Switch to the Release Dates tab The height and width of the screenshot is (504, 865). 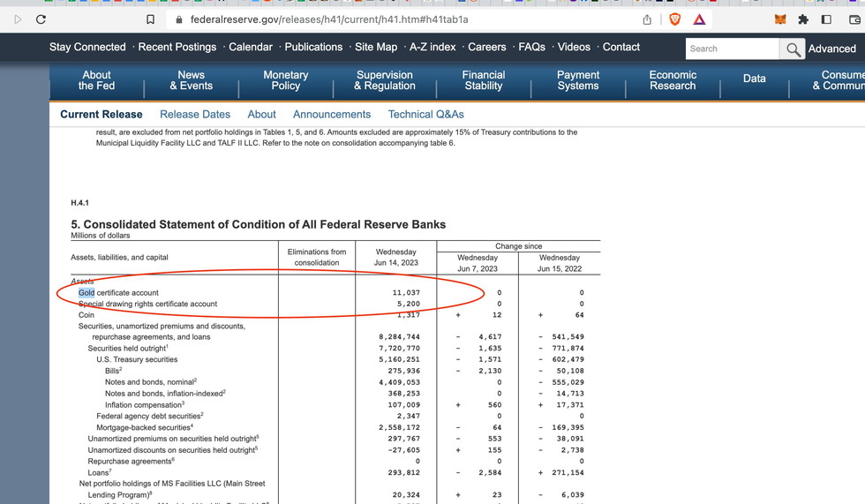(195, 114)
